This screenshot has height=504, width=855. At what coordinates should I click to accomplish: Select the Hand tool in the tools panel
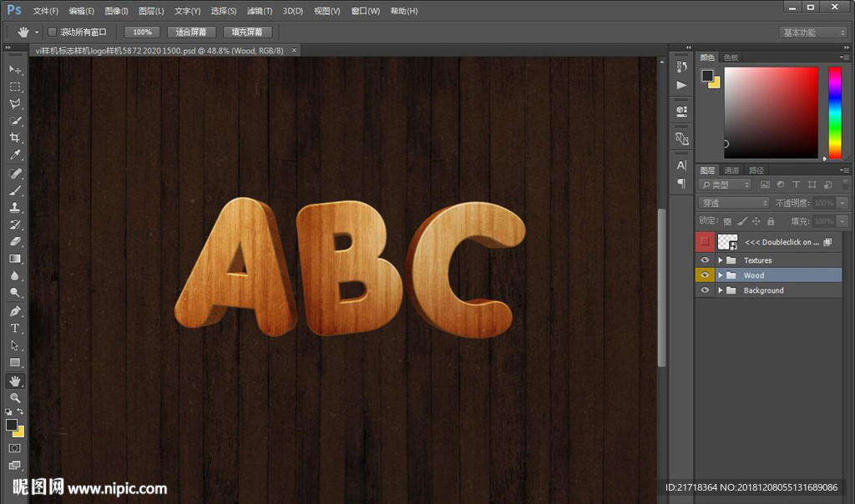(15, 381)
